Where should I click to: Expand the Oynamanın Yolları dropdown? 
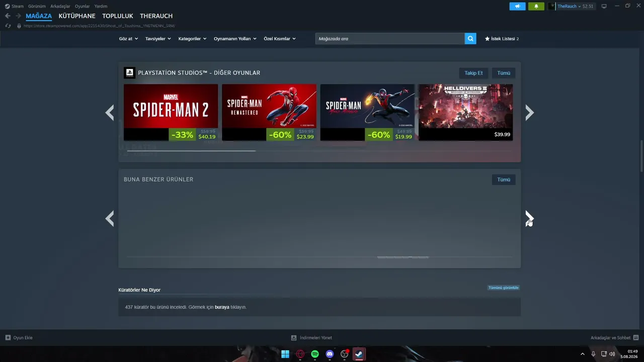(235, 39)
